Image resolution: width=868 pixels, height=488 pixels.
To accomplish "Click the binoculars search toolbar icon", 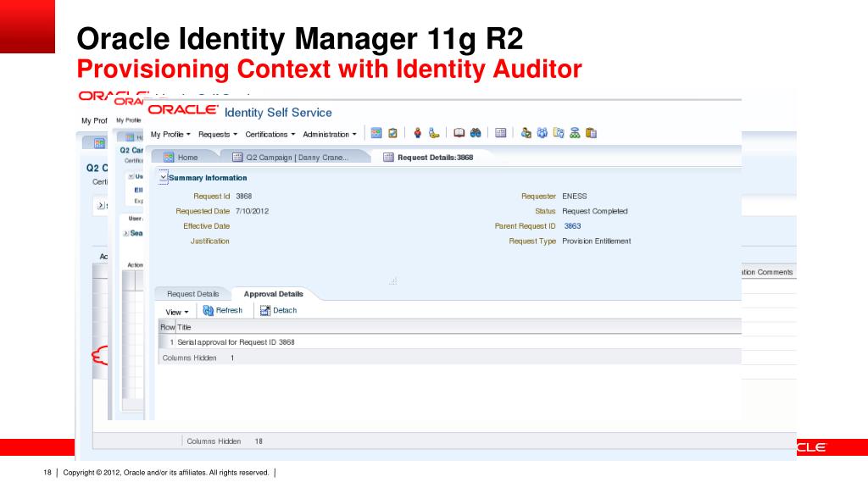I will click(476, 133).
